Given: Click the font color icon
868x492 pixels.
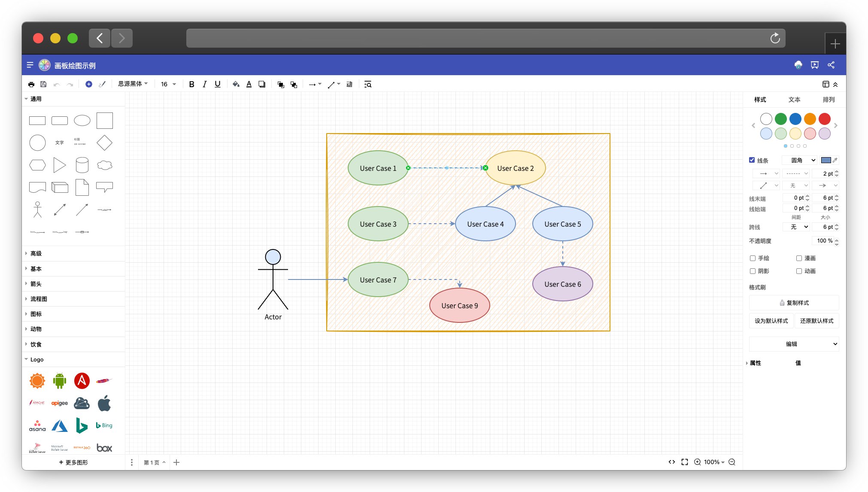Looking at the screenshot, I should [249, 84].
